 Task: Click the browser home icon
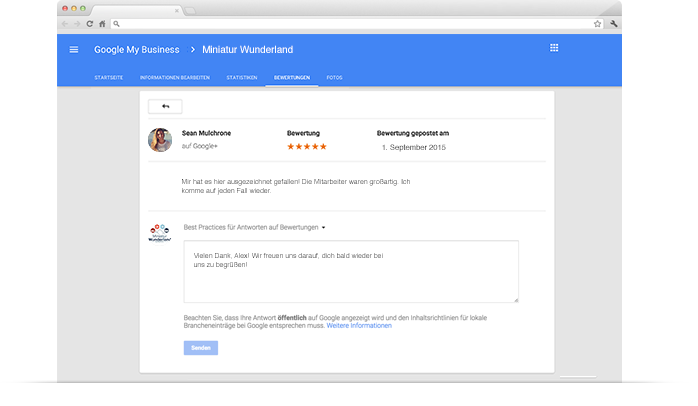click(x=102, y=23)
